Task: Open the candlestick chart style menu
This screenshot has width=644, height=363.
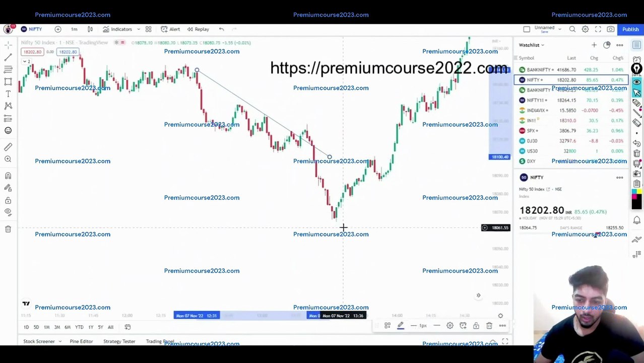Action: pos(90,29)
